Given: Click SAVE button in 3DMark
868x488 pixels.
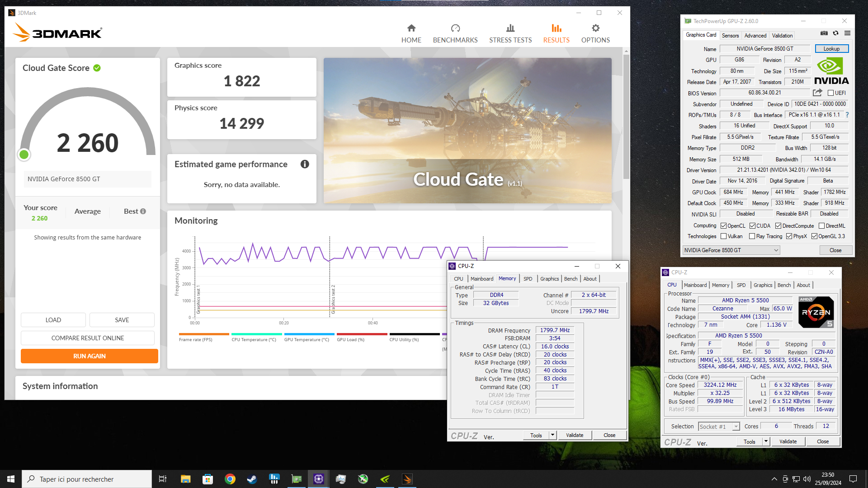Looking at the screenshot, I should pyautogui.click(x=122, y=320).
